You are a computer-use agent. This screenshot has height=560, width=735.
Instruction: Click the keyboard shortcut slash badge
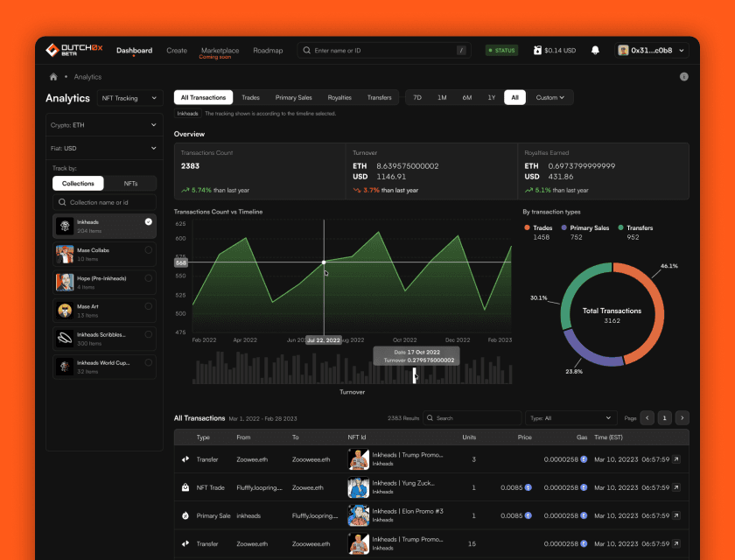(x=461, y=50)
